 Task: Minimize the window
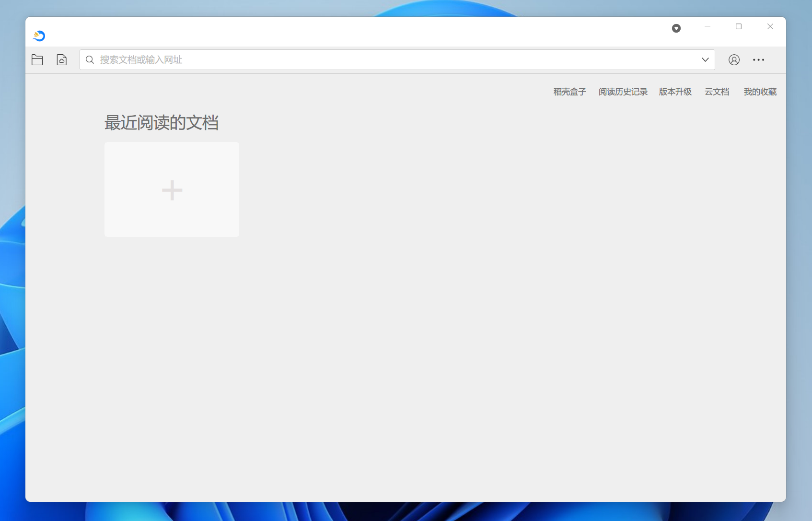point(707,27)
